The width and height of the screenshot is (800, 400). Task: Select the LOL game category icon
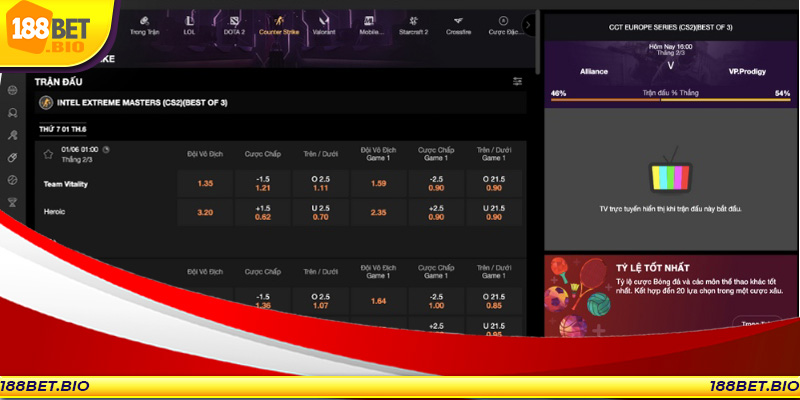189,24
